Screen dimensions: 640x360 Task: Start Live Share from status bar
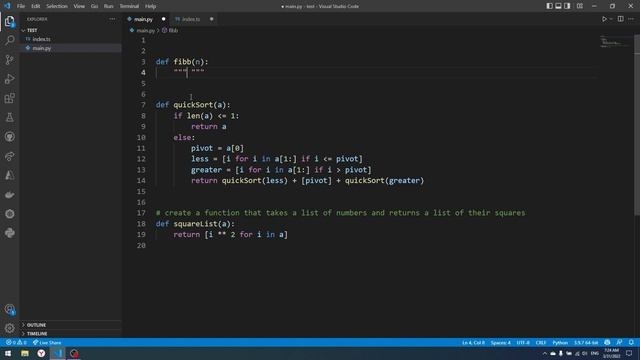pyautogui.click(x=47, y=342)
